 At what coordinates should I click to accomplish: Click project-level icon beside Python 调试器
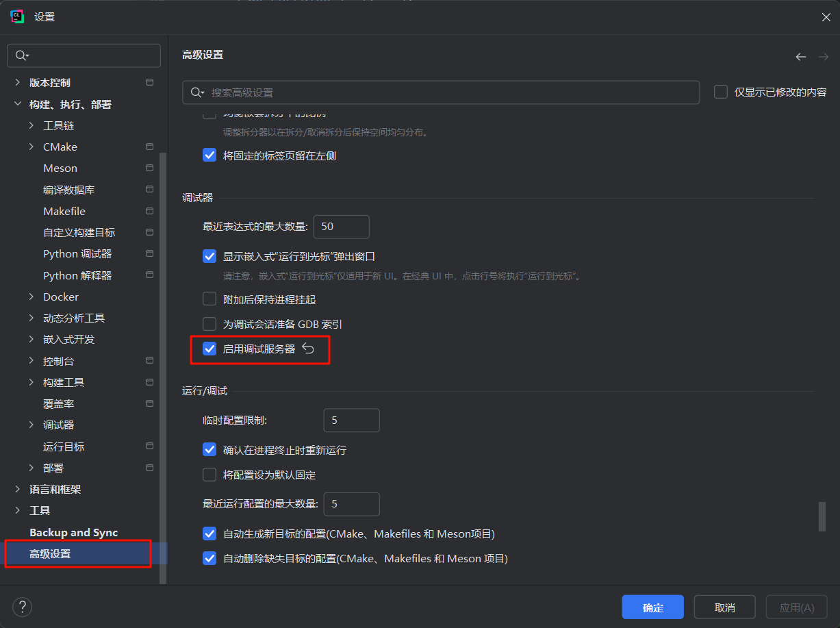click(149, 253)
